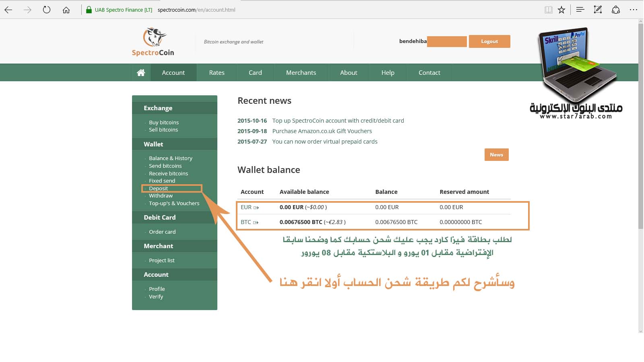Open reading view book icon
644x362 pixels.
pos(548,10)
